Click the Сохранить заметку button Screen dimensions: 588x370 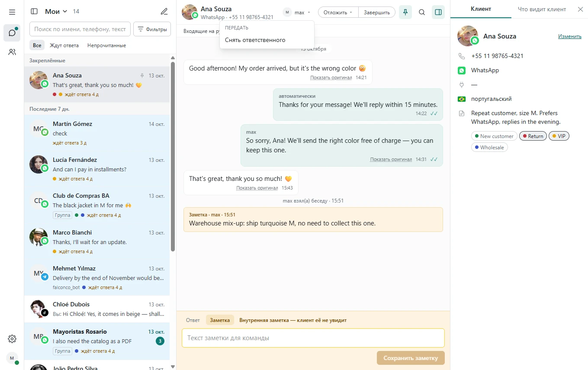[411, 358]
